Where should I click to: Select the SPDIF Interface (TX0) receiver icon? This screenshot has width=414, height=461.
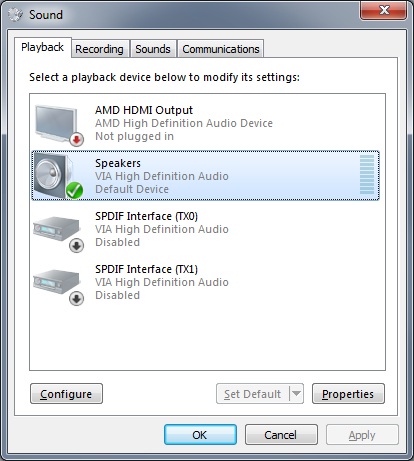[x=57, y=229]
